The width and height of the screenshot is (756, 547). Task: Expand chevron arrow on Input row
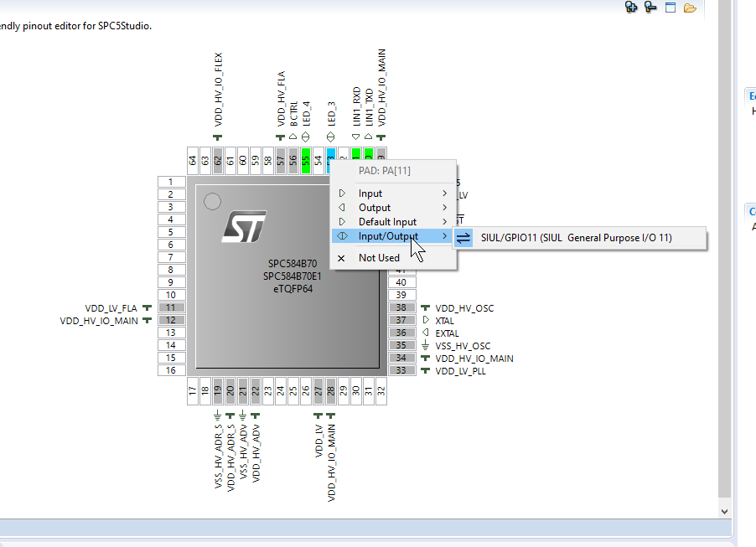click(x=444, y=194)
